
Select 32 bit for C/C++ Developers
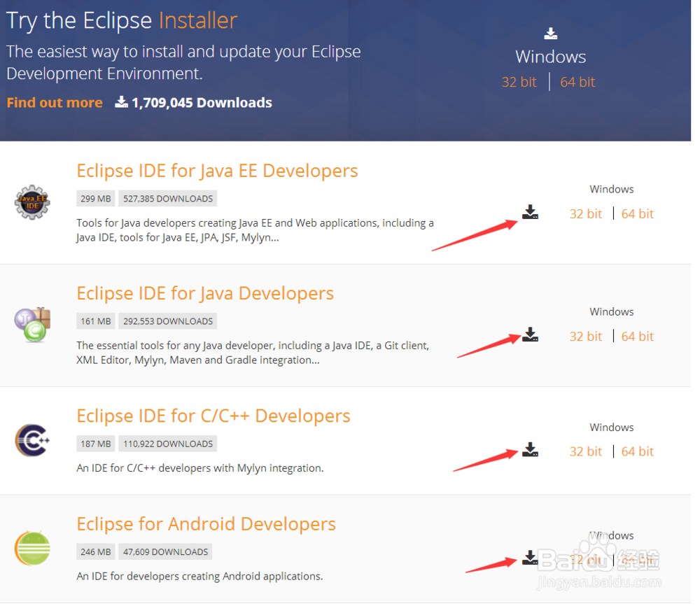tap(586, 451)
